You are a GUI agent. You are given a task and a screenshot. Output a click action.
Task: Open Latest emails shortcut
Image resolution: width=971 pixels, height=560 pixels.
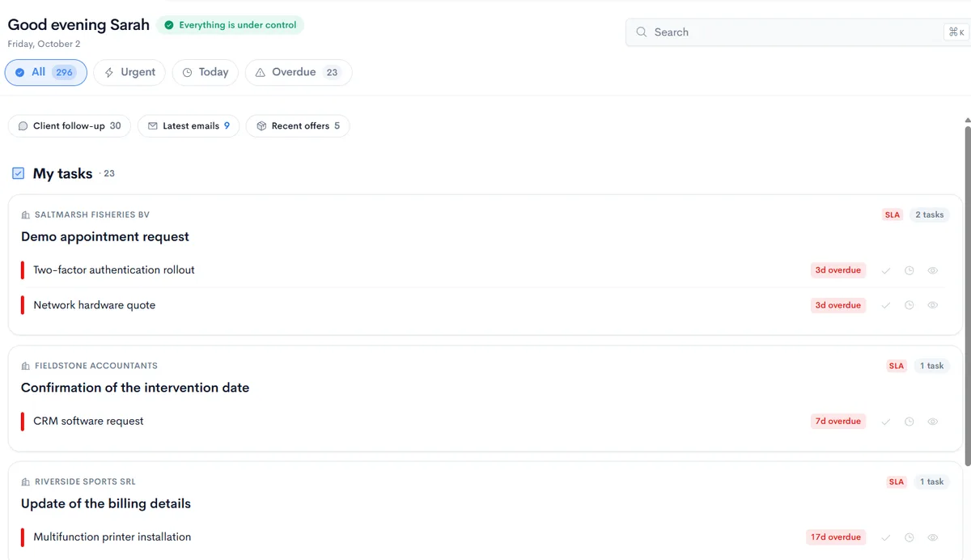(189, 125)
